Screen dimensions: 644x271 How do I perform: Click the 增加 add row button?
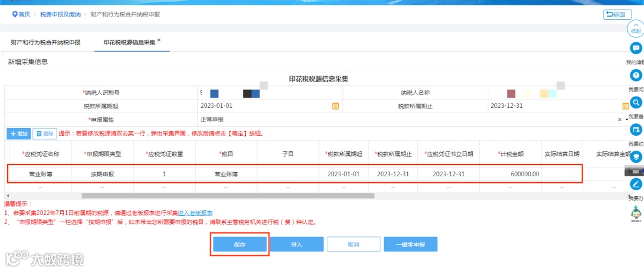click(19, 133)
